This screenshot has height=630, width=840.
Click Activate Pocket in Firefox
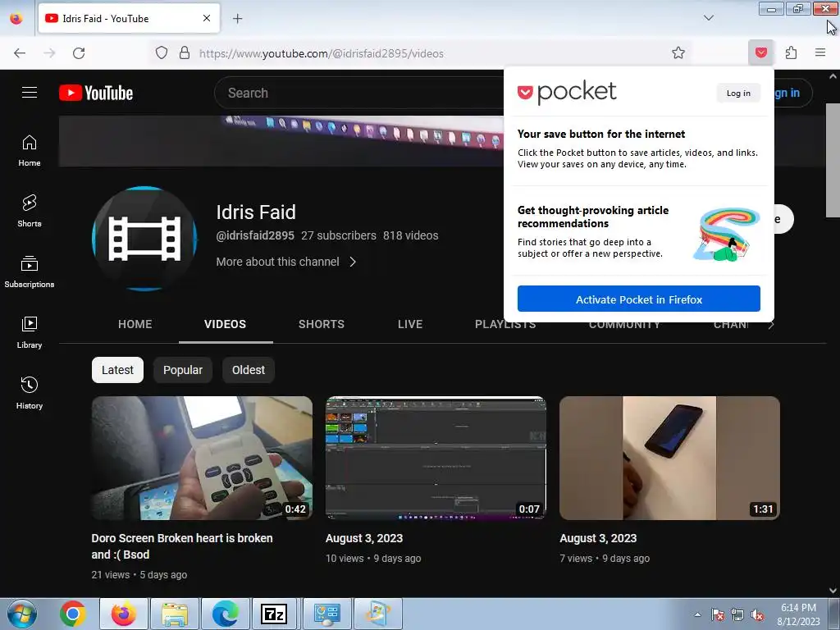pos(638,299)
